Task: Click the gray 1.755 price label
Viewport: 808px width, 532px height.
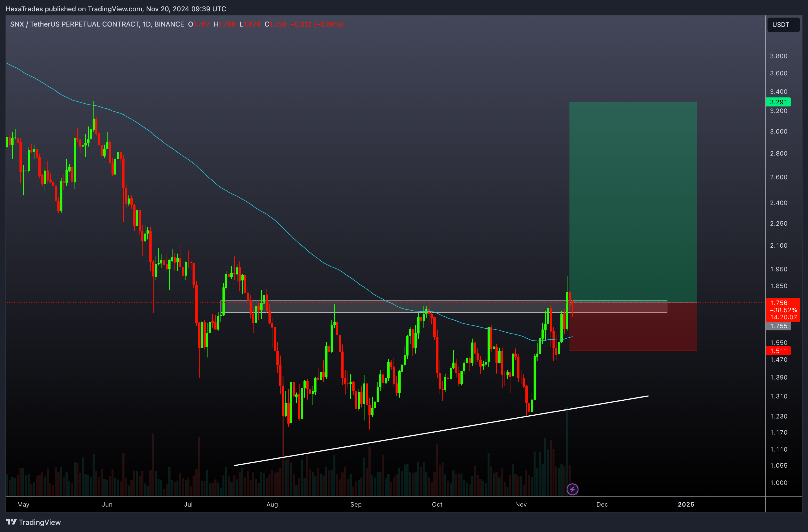Action: click(778, 326)
